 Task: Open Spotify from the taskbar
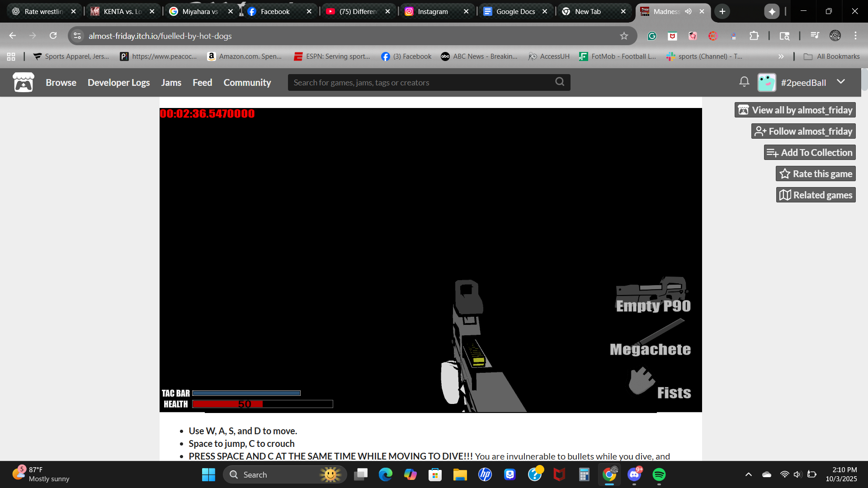point(659,474)
